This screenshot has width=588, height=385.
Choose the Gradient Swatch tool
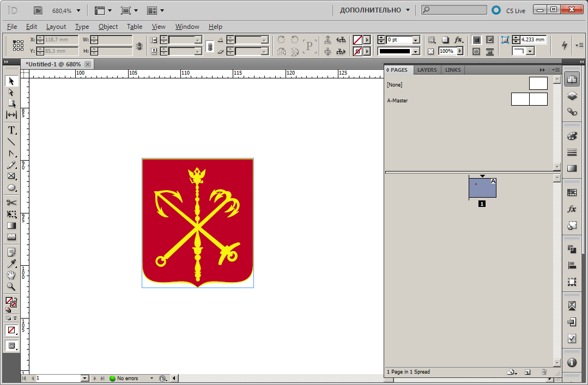(11, 225)
